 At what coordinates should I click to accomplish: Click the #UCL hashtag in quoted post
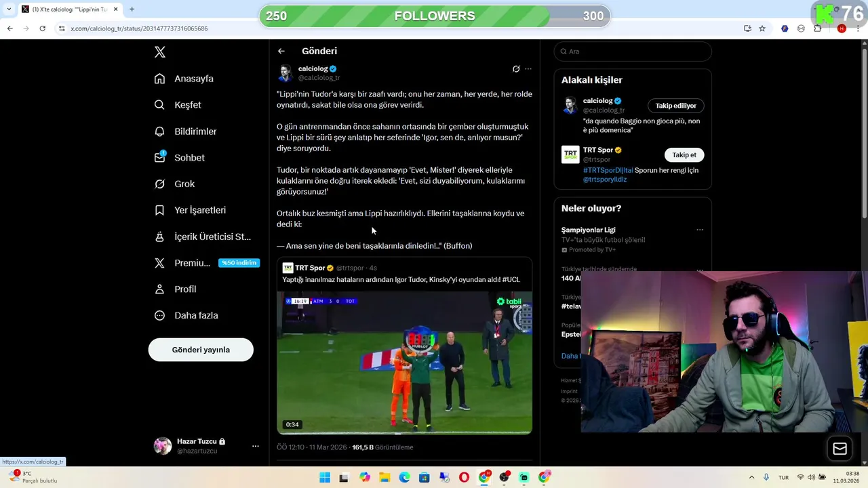point(511,279)
